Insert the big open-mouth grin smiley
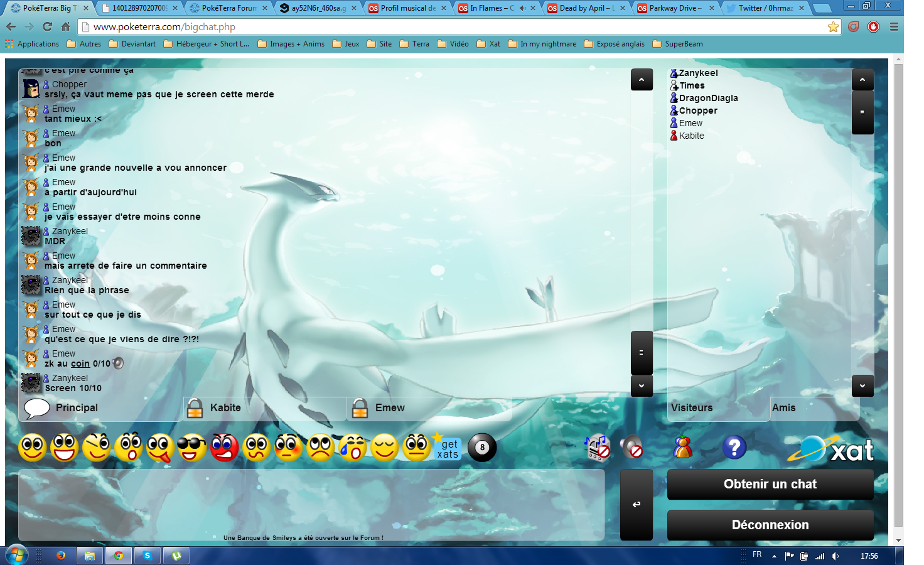The height and width of the screenshot is (565, 924). (x=65, y=448)
